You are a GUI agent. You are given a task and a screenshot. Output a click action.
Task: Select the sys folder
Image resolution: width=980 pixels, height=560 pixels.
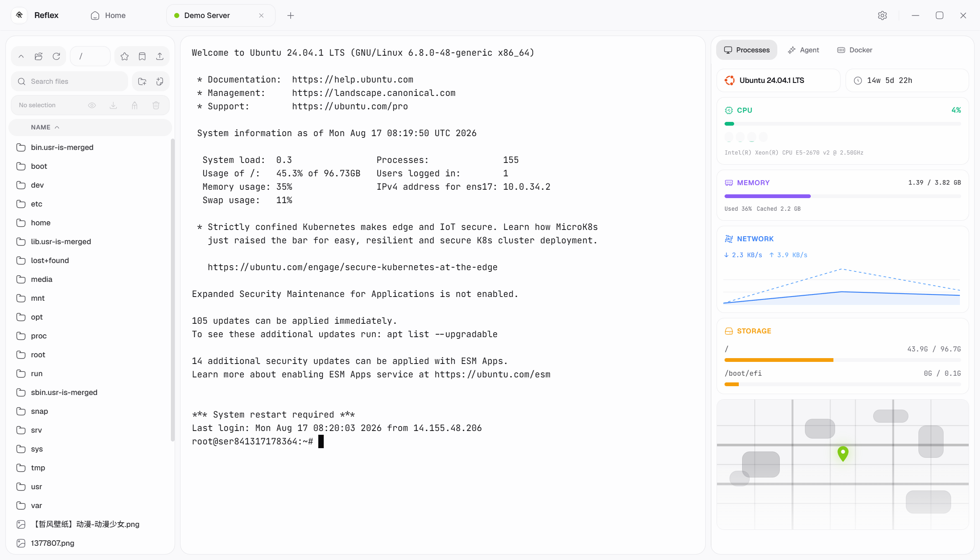(90, 449)
